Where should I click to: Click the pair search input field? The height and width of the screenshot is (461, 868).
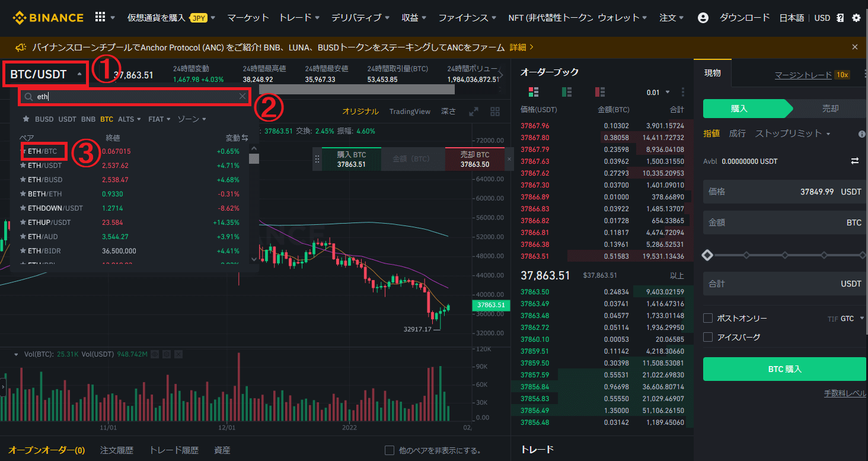[x=135, y=96]
